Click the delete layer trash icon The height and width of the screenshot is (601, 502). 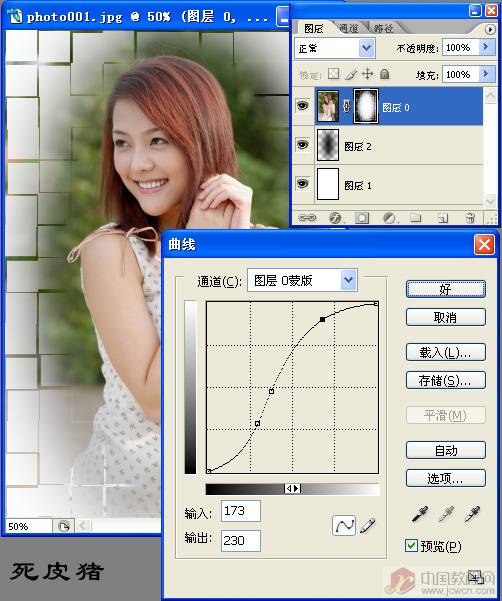point(470,218)
